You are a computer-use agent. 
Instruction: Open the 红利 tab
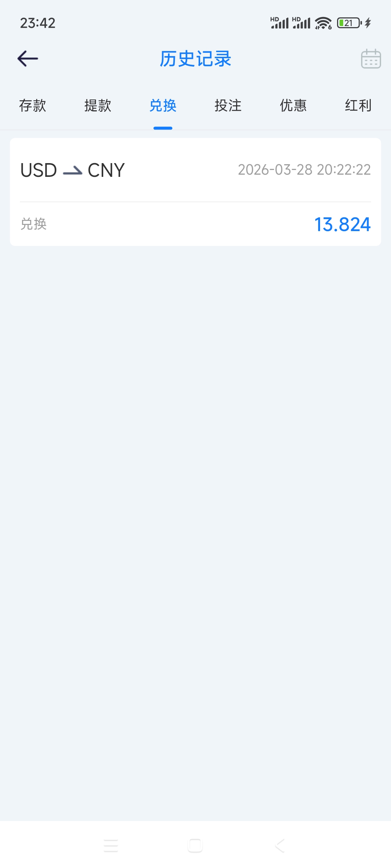click(358, 106)
